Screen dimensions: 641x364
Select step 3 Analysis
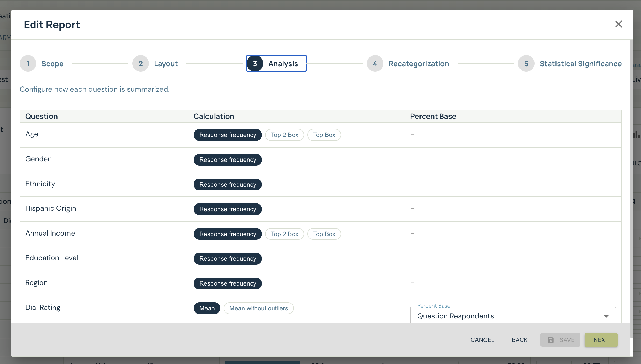(276, 63)
